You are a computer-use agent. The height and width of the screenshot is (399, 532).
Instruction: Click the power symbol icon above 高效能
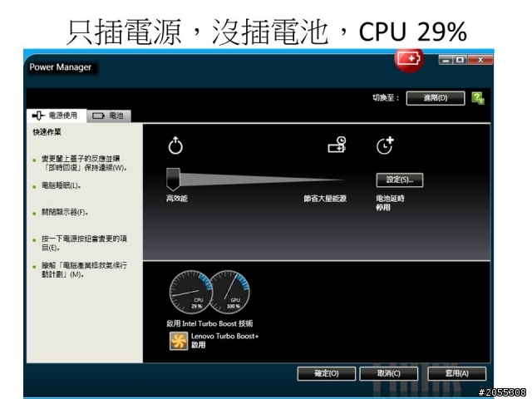175,145
